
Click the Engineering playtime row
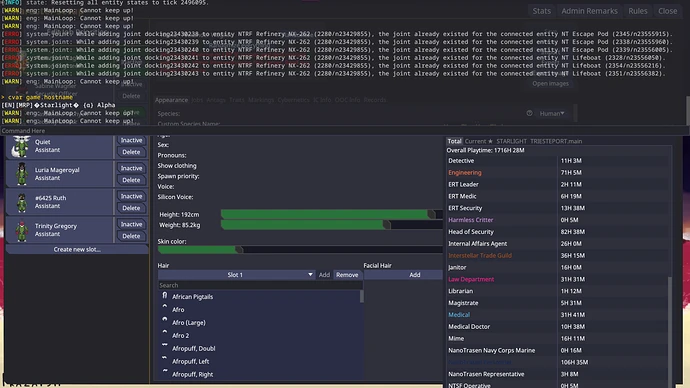557,172
